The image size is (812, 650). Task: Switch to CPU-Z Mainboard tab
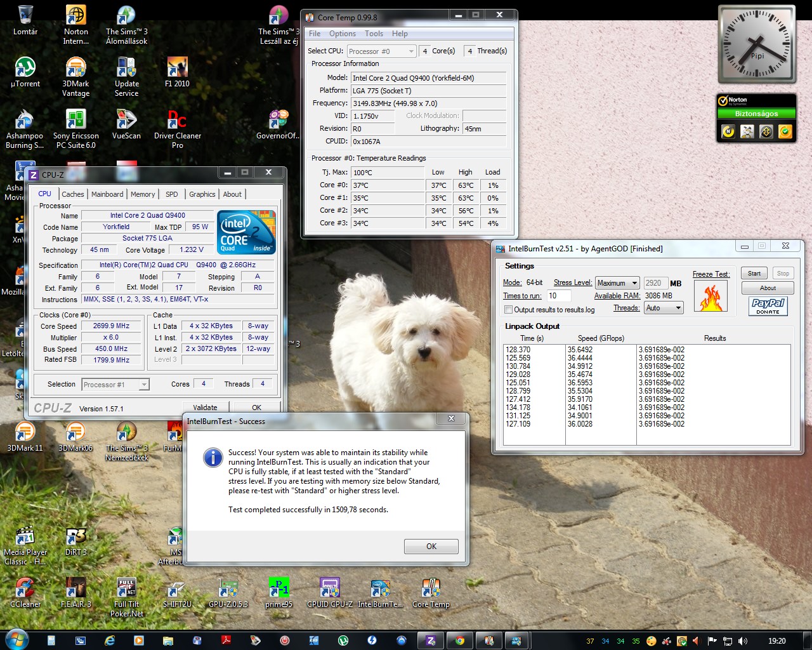click(107, 194)
